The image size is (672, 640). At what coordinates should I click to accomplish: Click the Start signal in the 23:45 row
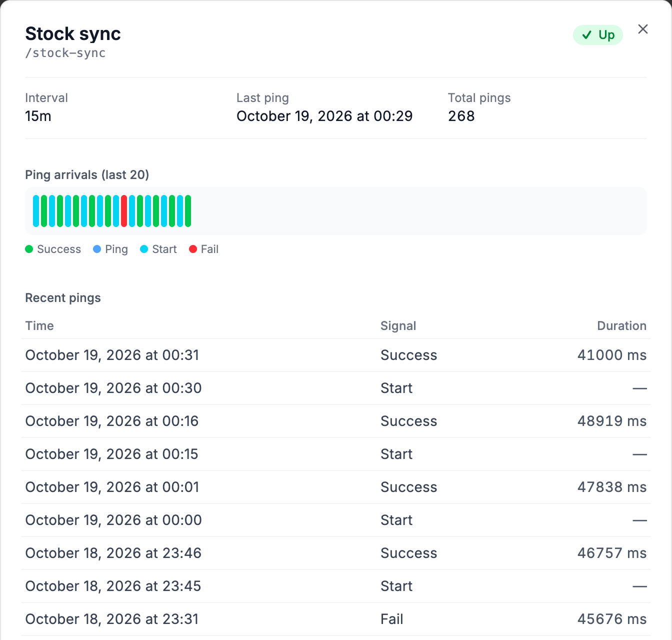click(396, 586)
